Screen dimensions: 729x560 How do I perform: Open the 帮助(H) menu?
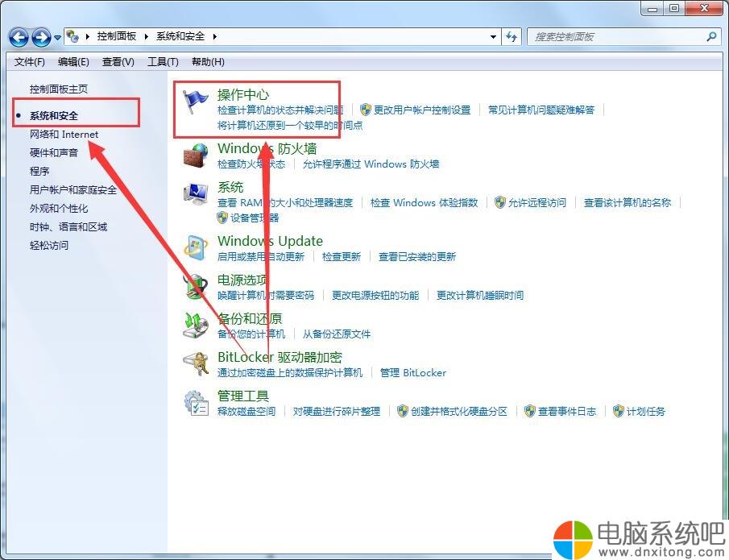click(208, 62)
